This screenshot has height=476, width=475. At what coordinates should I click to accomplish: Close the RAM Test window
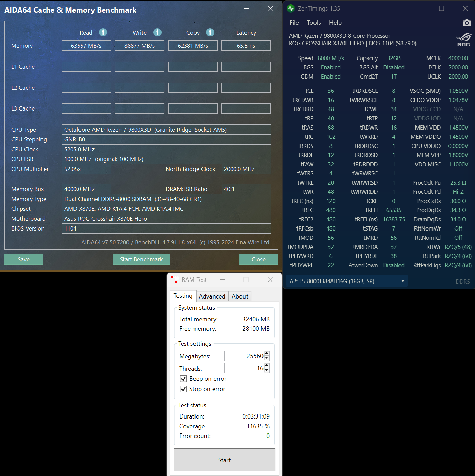click(x=270, y=279)
